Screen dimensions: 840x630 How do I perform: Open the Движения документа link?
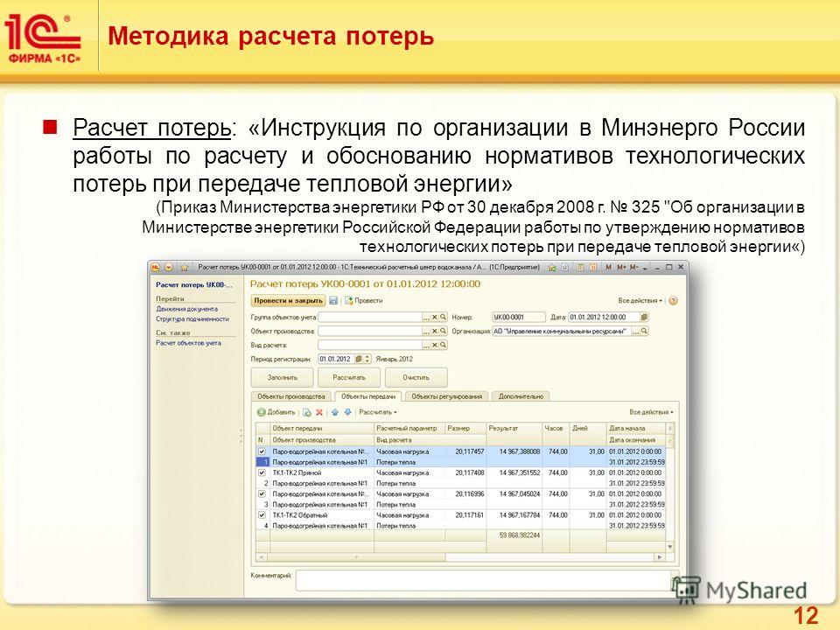186,309
